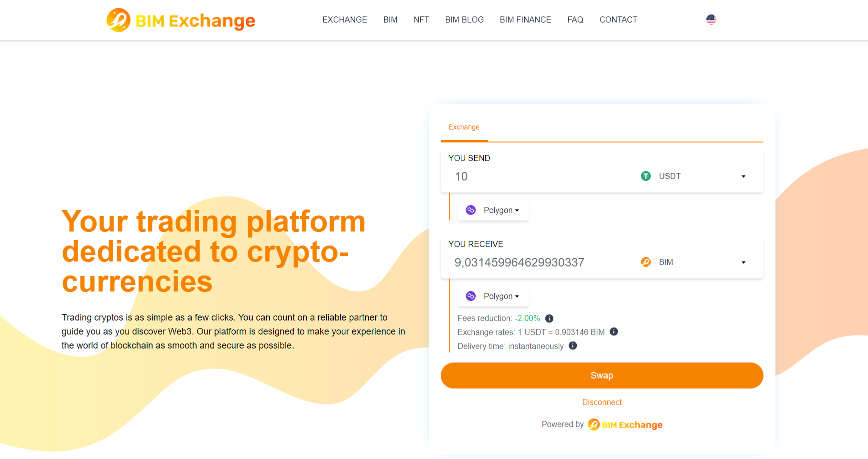This screenshot has width=868, height=459.
Task: Go to BIM FINANCE in navigation
Action: click(x=525, y=20)
